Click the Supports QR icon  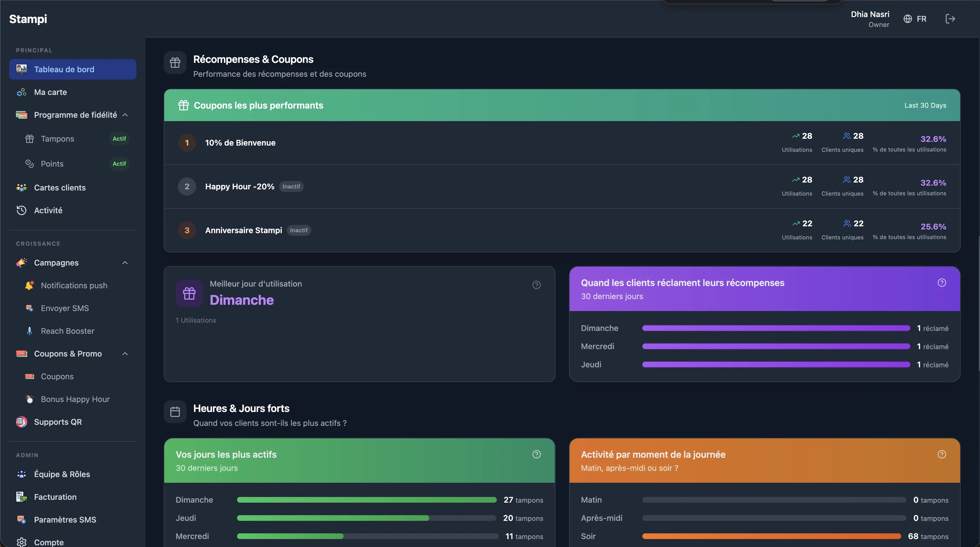click(x=22, y=422)
